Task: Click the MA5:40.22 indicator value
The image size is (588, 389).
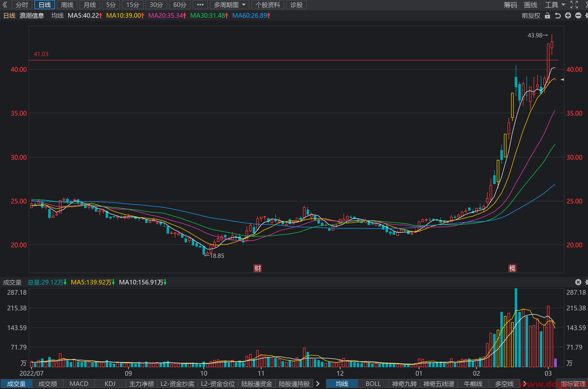Action: click(85, 16)
